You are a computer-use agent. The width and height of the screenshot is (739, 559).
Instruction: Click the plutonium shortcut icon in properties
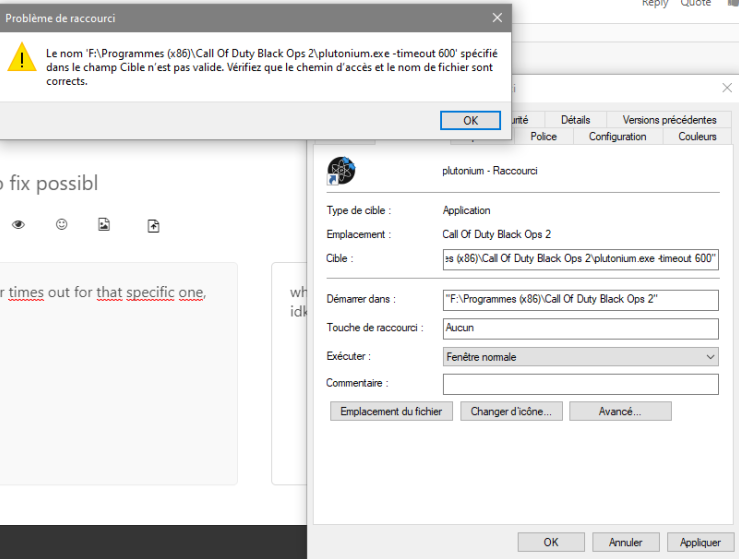click(341, 171)
